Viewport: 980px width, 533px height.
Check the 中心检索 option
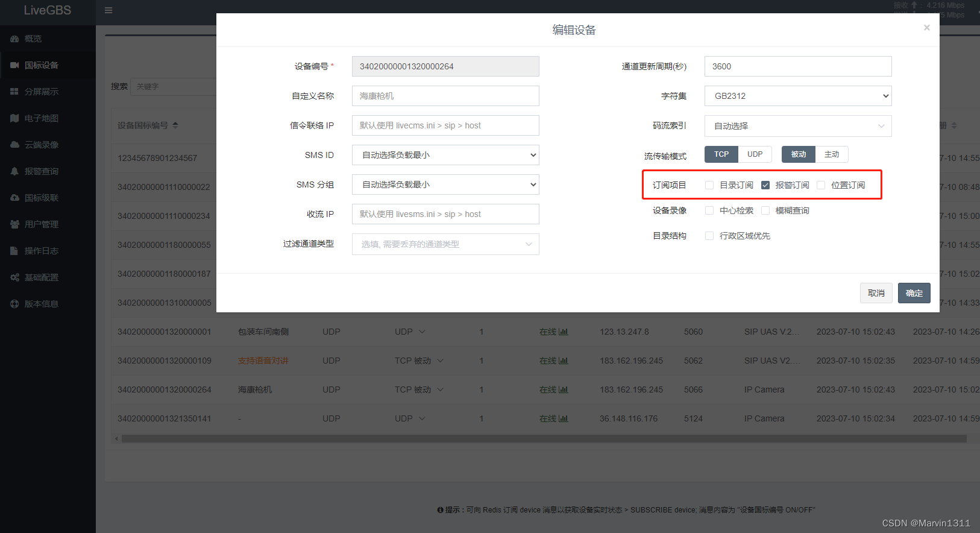(709, 210)
